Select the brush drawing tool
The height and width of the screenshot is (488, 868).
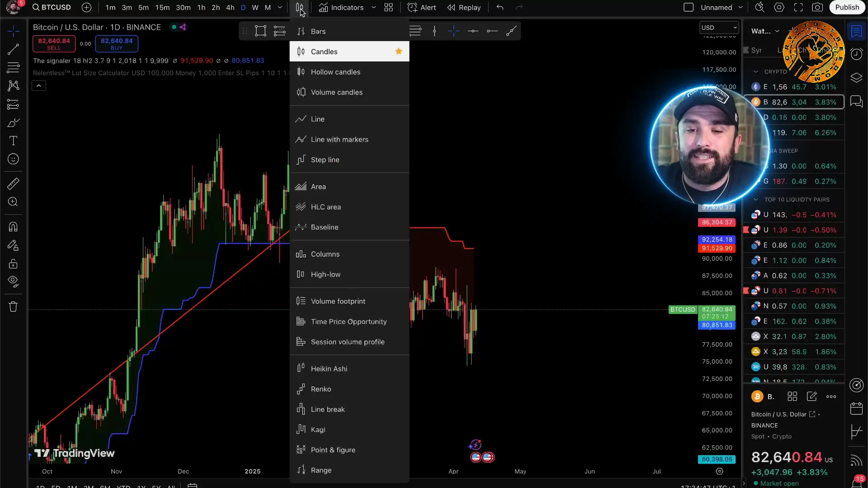13,122
